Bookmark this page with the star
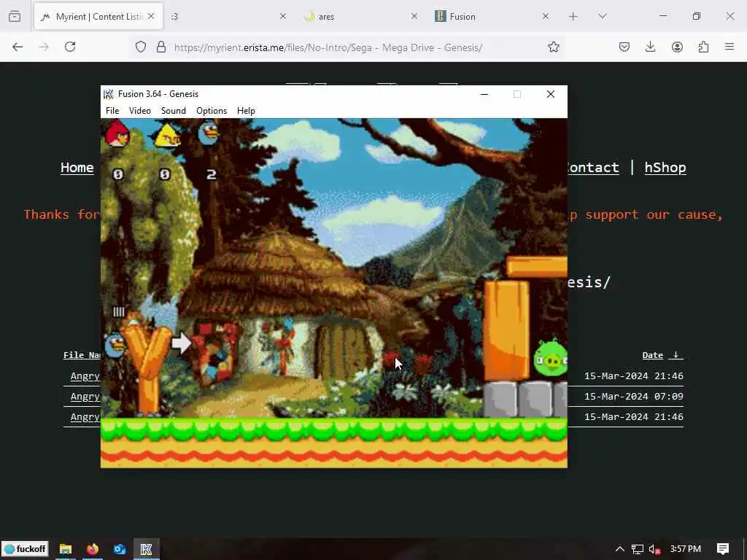The height and width of the screenshot is (560, 747). (x=553, y=47)
